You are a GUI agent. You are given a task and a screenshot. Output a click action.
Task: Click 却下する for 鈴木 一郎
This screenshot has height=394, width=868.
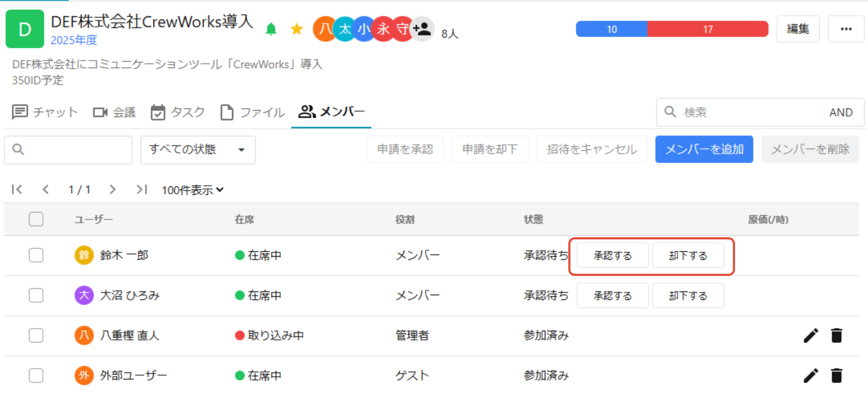point(688,256)
